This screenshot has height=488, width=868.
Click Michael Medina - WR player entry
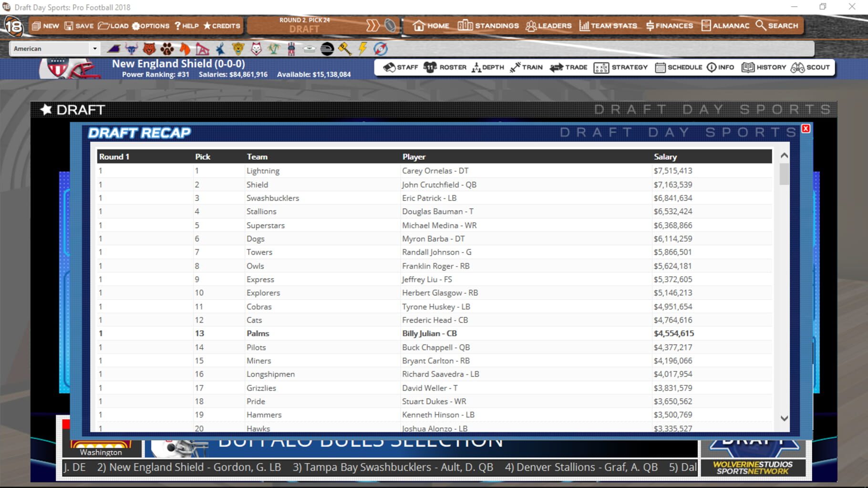click(x=439, y=225)
